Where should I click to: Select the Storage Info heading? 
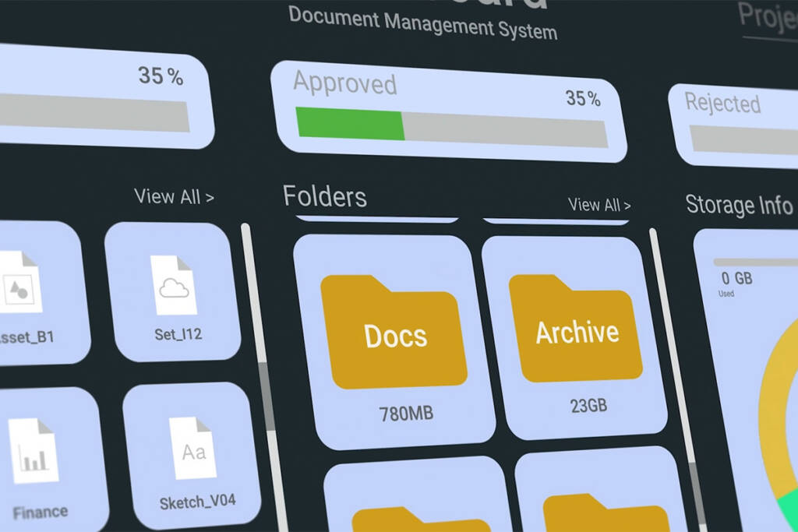(x=739, y=204)
